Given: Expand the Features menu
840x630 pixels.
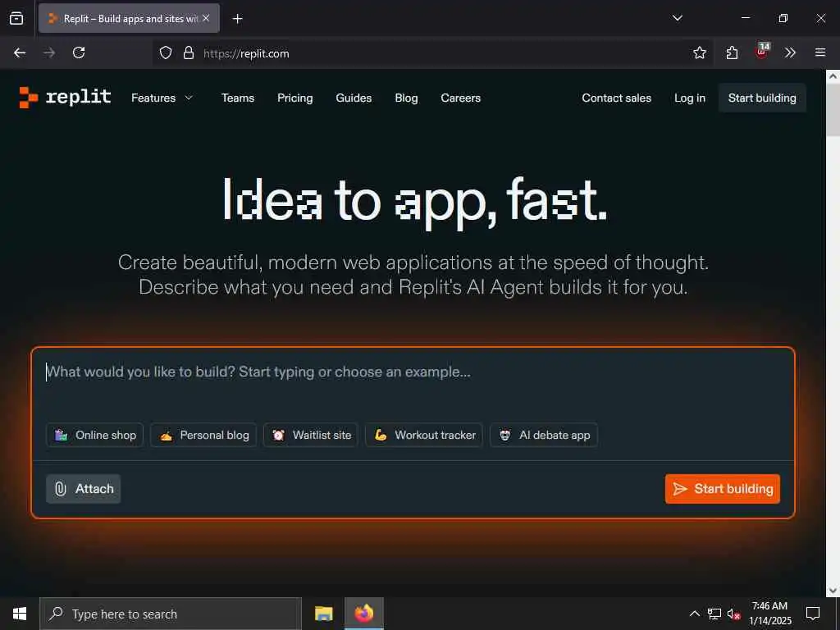Looking at the screenshot, I should (162, 98).
